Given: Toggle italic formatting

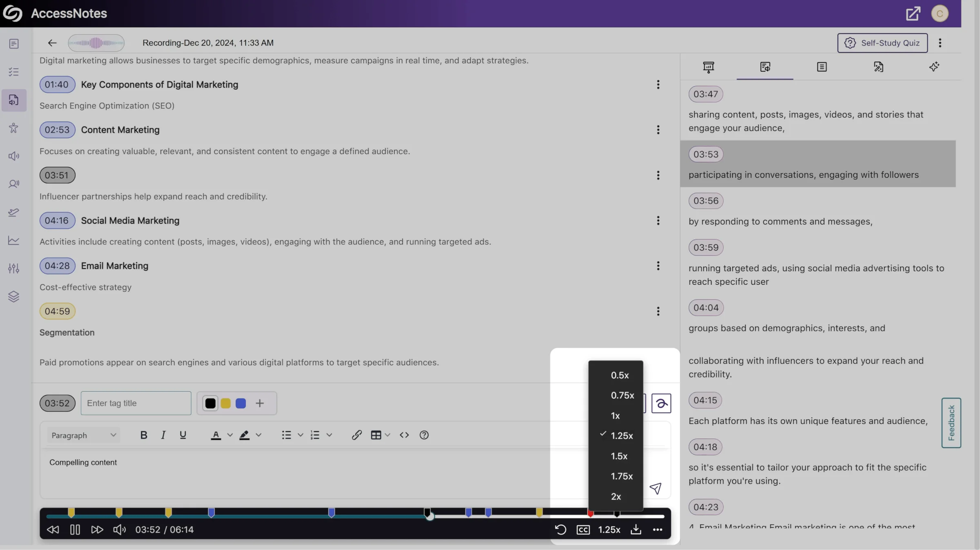Looking at the screenshot, I should coord(163,435).
